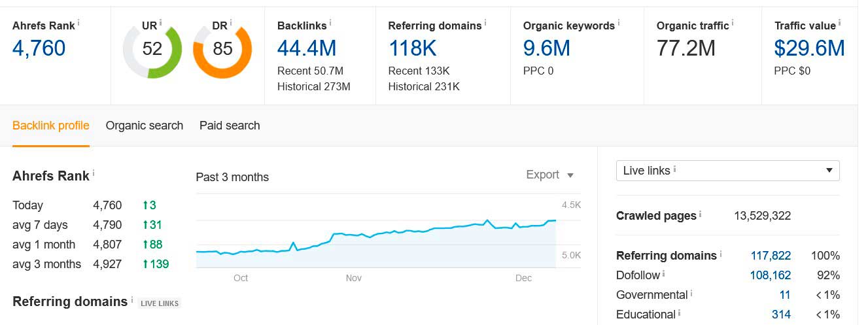The width and height of the screenshot is (868, 325).
Task: Open the Live links dropdown
Action: pyautogui.click(x=728, y=171)
